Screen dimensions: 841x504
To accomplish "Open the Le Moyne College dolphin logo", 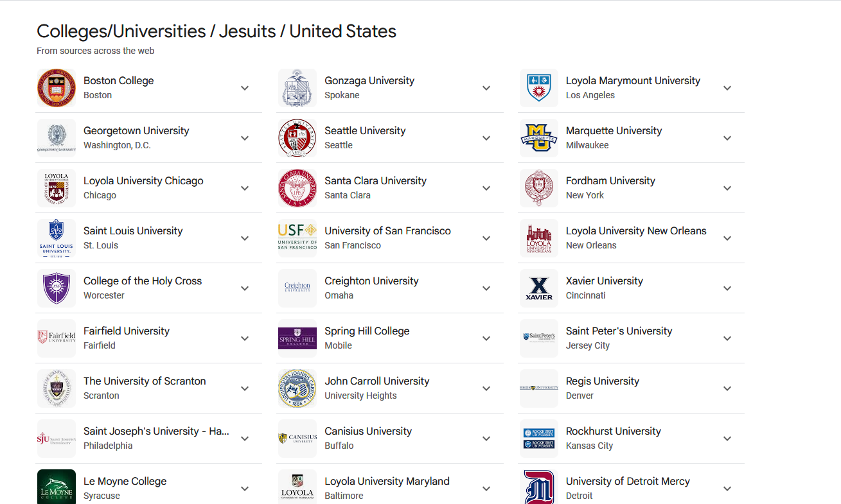I will tap(57, 487).
